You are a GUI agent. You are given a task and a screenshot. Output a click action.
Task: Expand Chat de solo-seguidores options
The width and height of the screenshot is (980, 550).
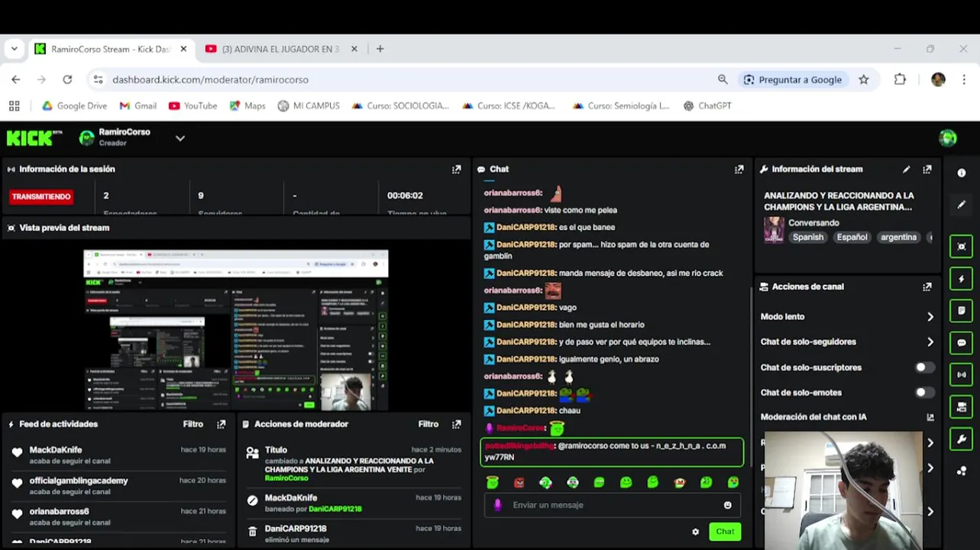(930, 342)
